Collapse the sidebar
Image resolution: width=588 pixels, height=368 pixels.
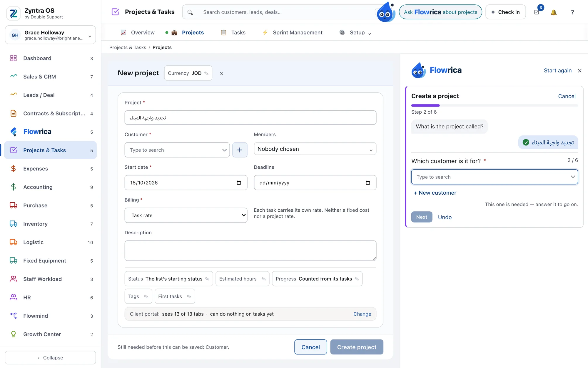coord(50,358)
